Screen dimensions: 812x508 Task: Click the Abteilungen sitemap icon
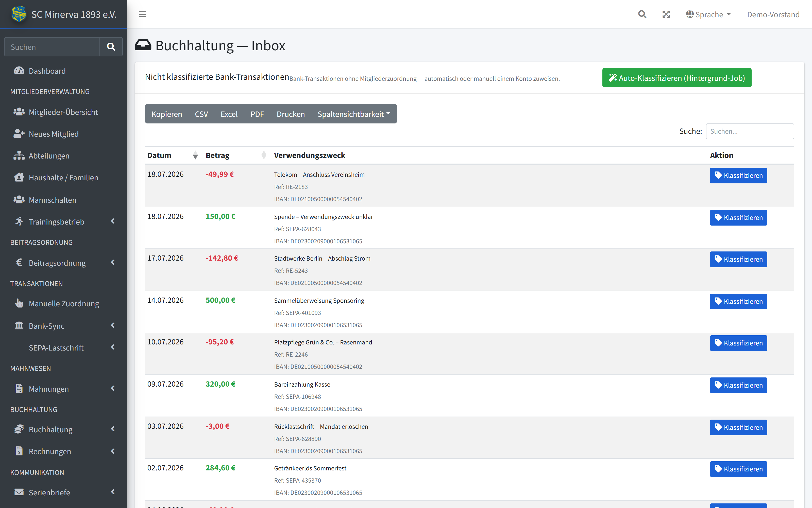19,155
